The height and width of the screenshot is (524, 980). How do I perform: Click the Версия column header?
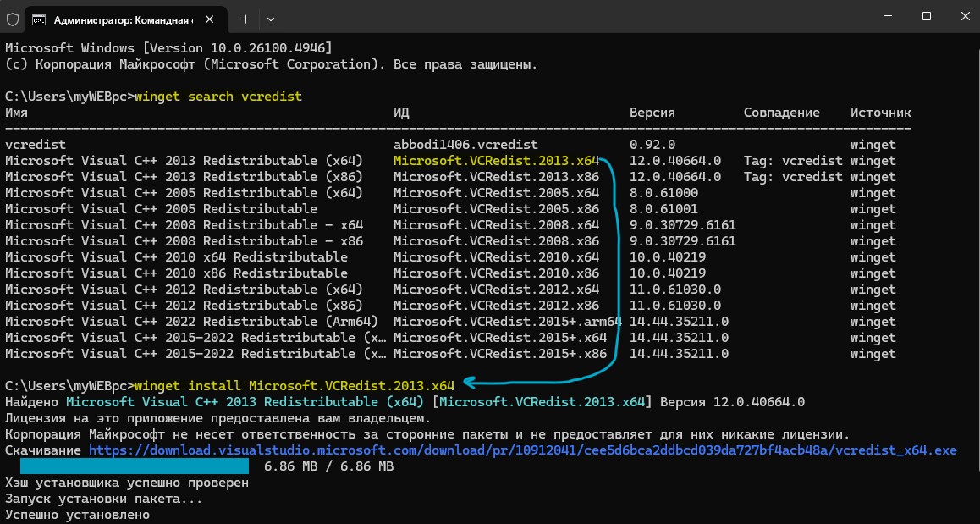pos(652,113)
